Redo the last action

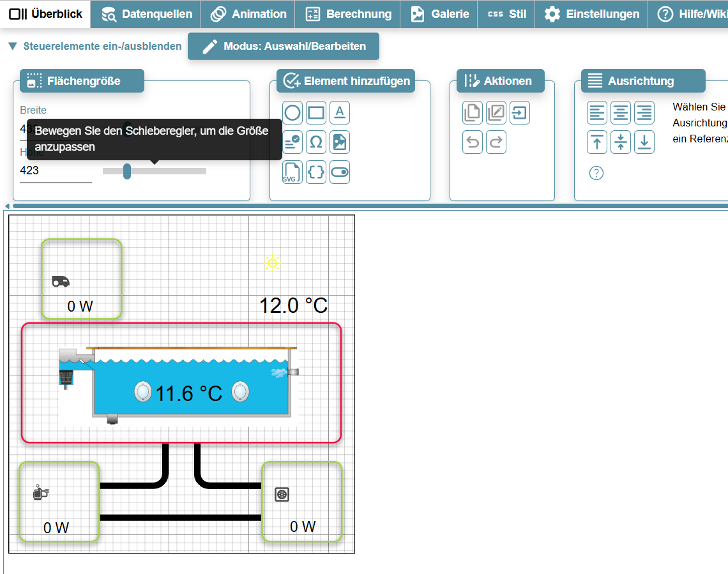[496, 142]
